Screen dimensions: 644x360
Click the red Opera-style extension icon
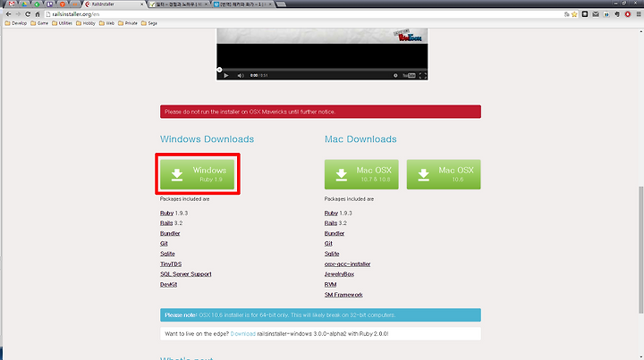628,14
